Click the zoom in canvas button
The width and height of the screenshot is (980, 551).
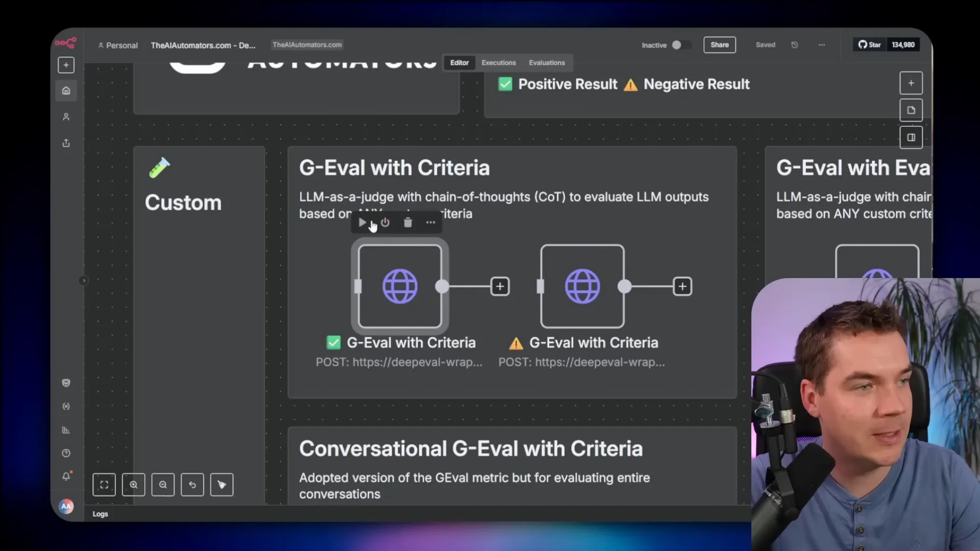134,485
